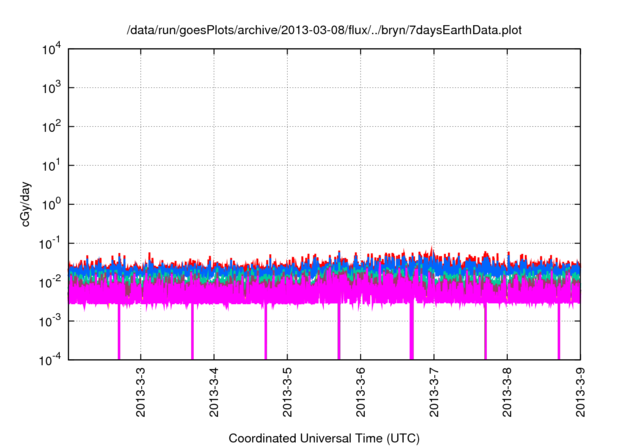Click the 2013-3-6 date label
This screenshot has height=448, width=640.
[x=360, y=392]
